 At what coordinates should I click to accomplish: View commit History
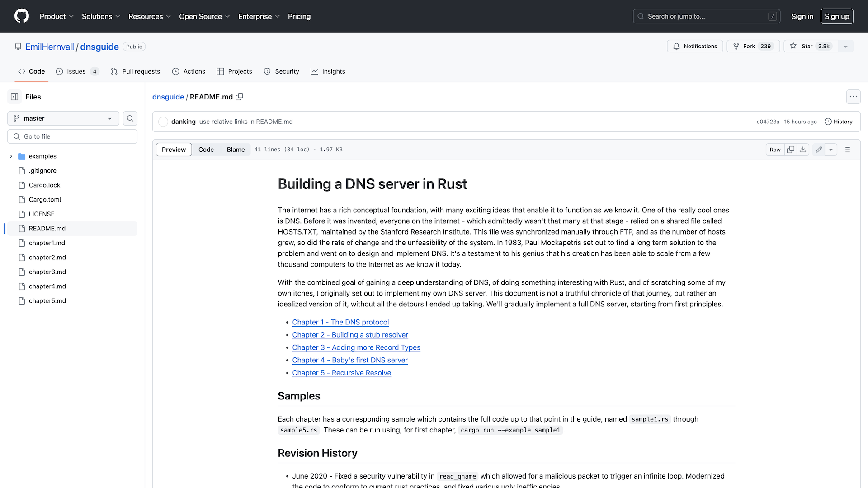[x=839, y=122]
